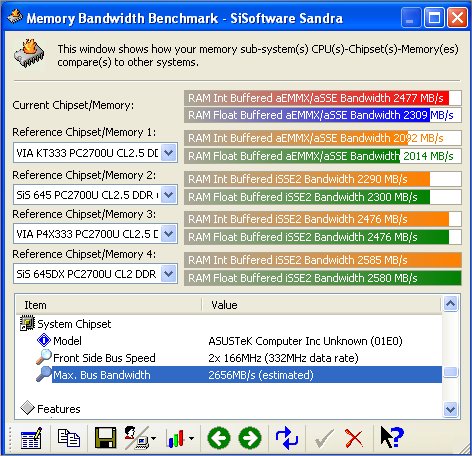472x456 pixels.
Task: Open the Reference Chipset/Memory 2 dropdown arrow
Action: [x=169, y=194]
